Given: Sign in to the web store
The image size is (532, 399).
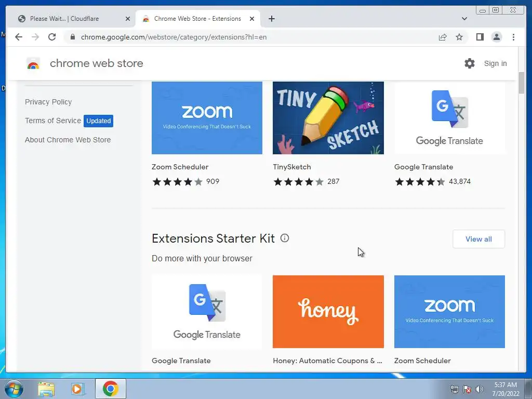Looking at the screenshot, I should pyautogui.click(x=495, y=63).
